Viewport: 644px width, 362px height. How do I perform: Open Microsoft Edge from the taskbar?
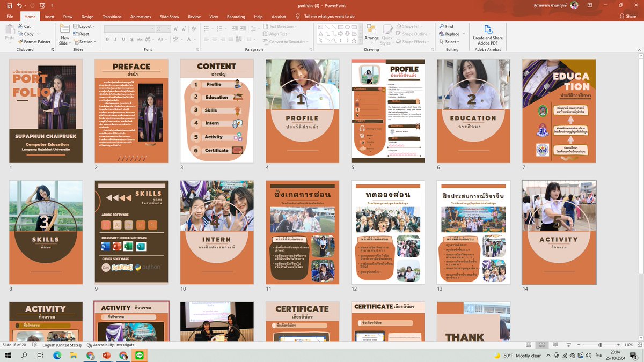pyautogui.click(x=57, y=356)
